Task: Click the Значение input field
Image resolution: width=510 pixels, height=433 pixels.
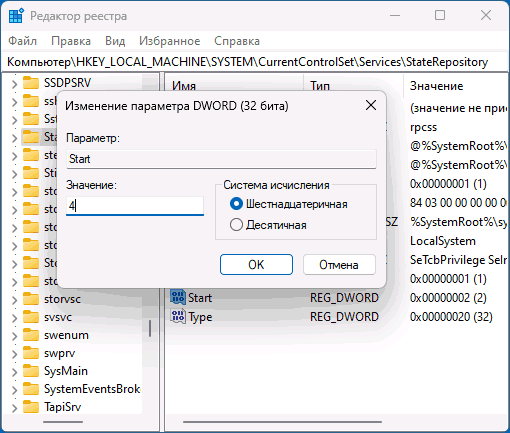Action: click(135, 206)
